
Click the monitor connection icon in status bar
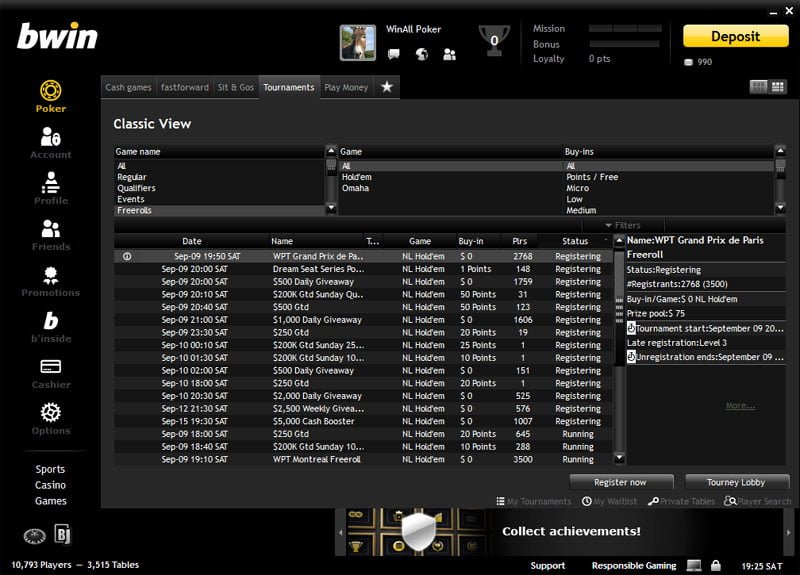[693, 565]
